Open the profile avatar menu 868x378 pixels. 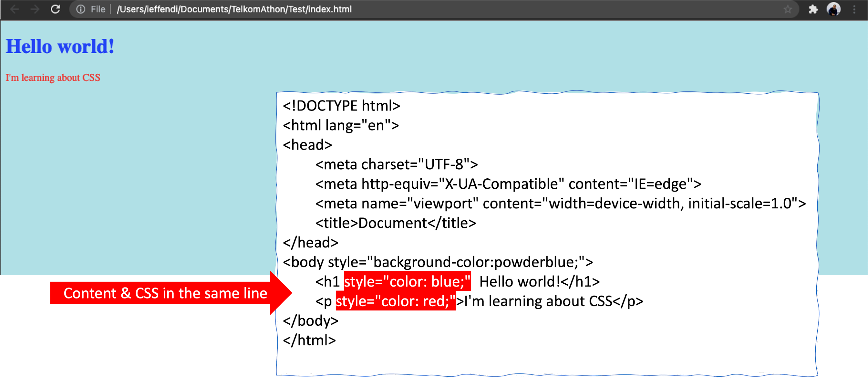click(834, 9)
